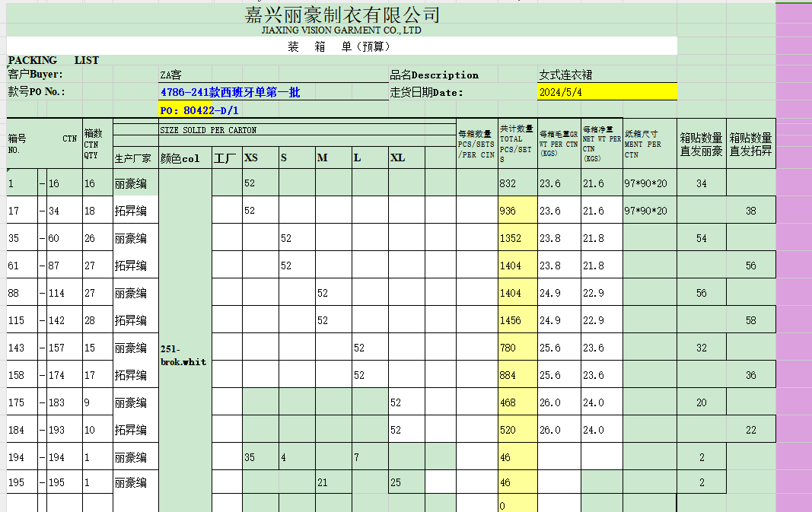Select the sticker quantity cell showing 58
This screenshot has height=512, width=812.
tap(750, 320)
